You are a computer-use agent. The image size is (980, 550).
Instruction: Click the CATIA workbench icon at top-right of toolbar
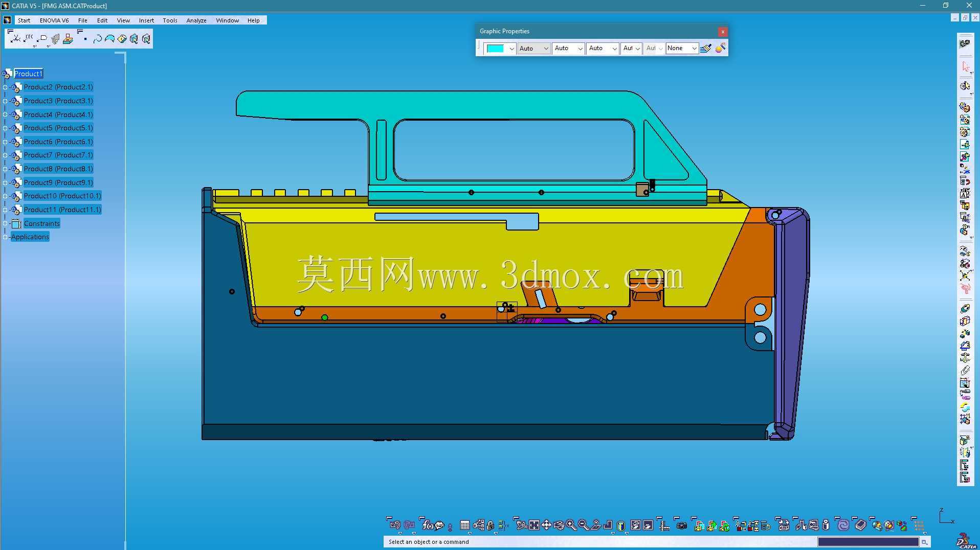[965, 44]
